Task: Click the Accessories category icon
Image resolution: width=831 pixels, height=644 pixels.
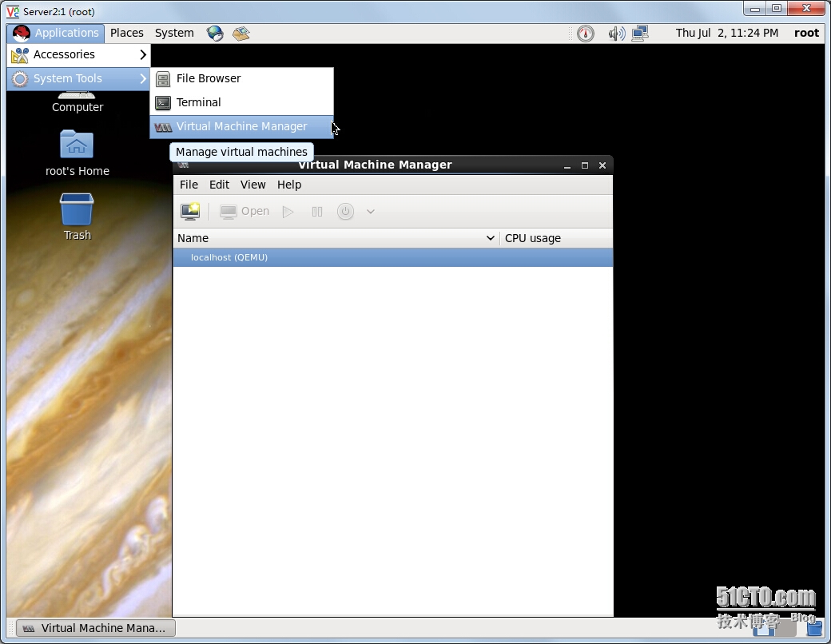Action: click(x=20, y=54)
